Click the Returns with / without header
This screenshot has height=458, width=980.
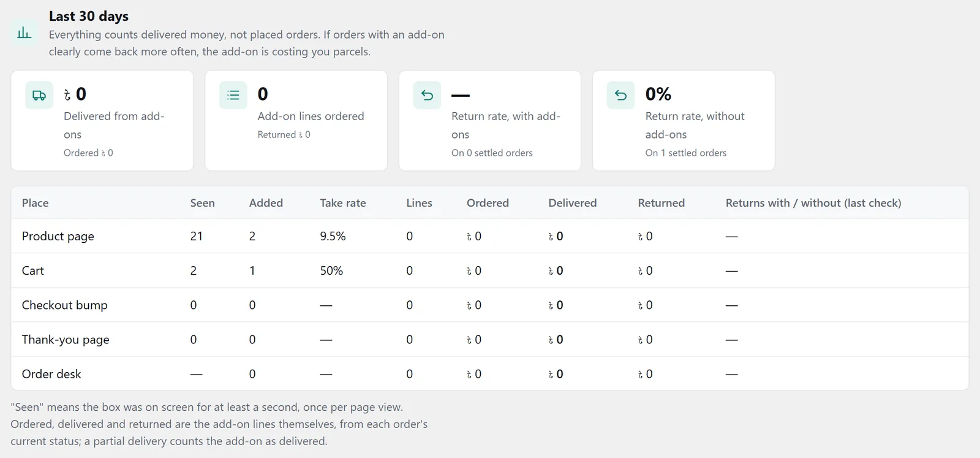click(x=813, y=203)
